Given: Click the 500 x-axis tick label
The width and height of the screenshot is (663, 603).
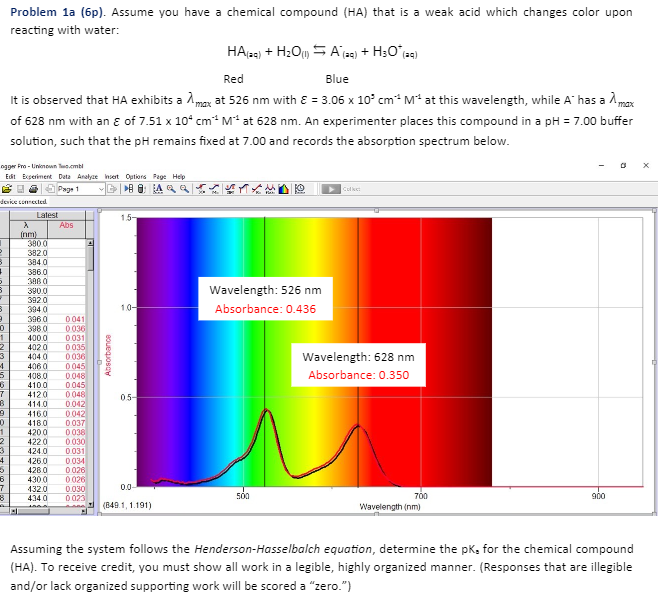Looking at the screenshot, I should 243,496.
